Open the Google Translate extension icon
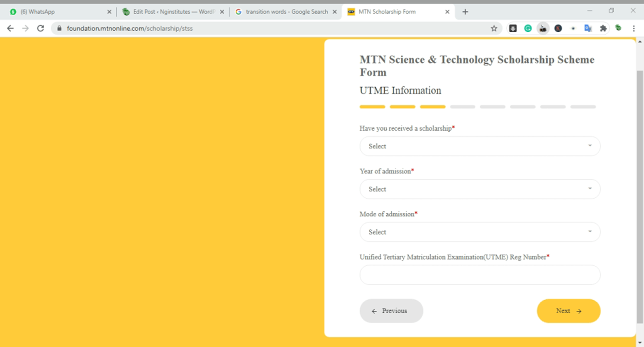Image resolution: width=644 pixels, height=347 pixels. tap(588, 28)
